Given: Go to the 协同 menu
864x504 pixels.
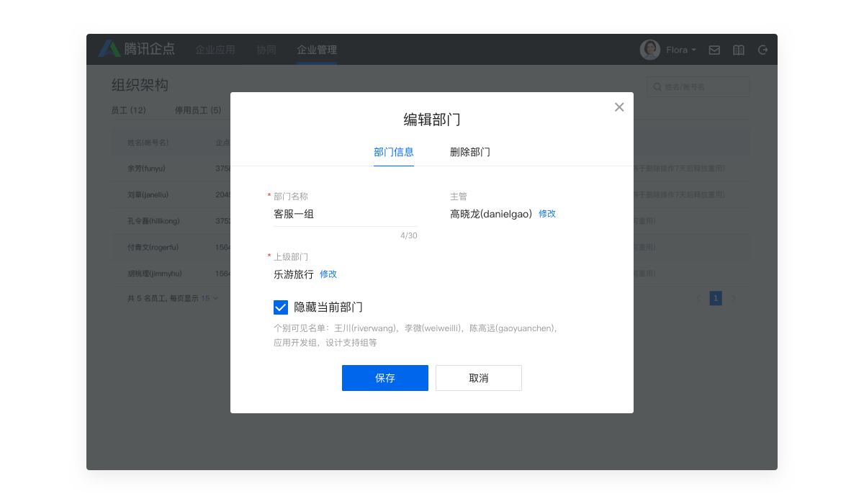Looking at the screenshot, I should [x=266, y=50].
